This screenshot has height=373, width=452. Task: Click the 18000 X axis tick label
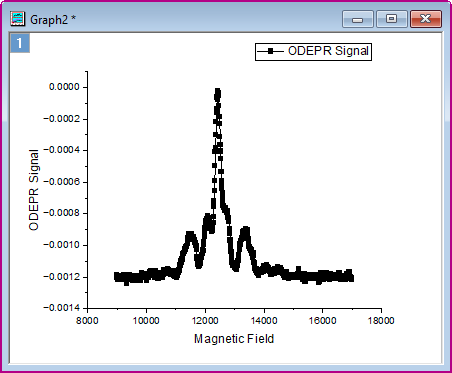pyautogui.click(x=381, y=321)
